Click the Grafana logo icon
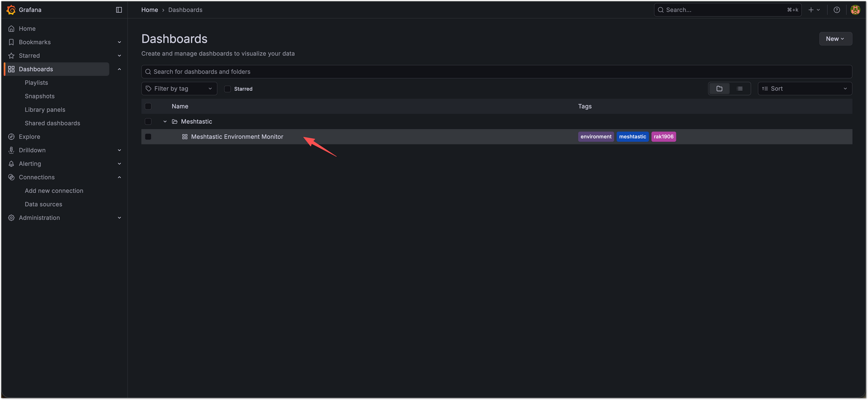868x400 pixels. click(11, 10)
